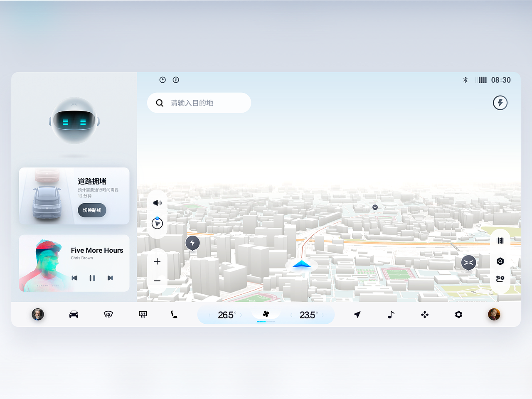Select the small XPeng marker on map
The image size is (532, 399).
tap(375, 207)
